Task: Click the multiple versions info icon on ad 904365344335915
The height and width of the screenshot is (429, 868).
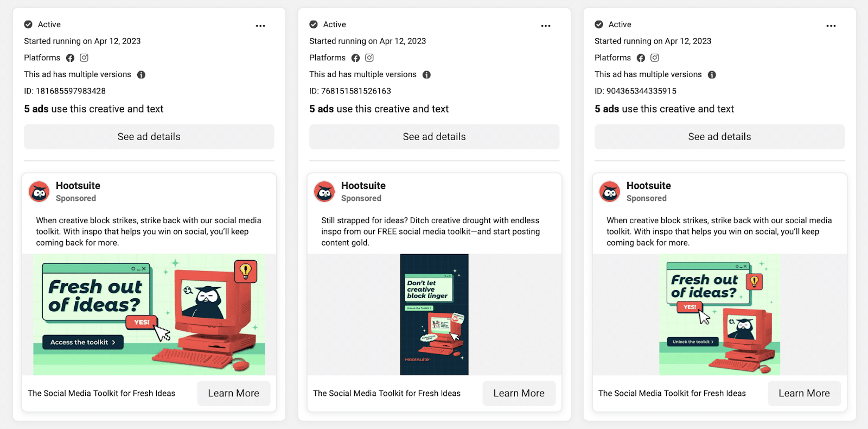Action: pos(712,74)
